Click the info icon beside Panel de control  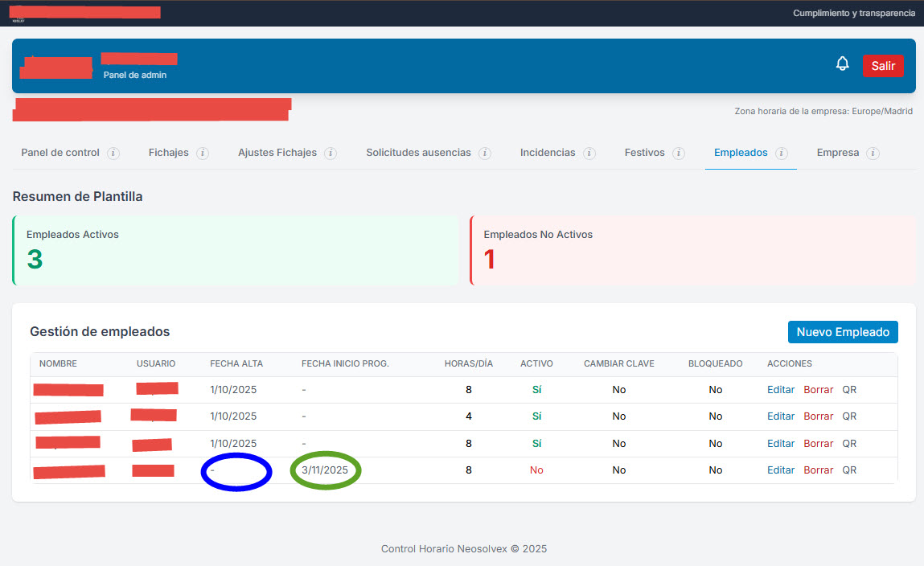(113, 152)
